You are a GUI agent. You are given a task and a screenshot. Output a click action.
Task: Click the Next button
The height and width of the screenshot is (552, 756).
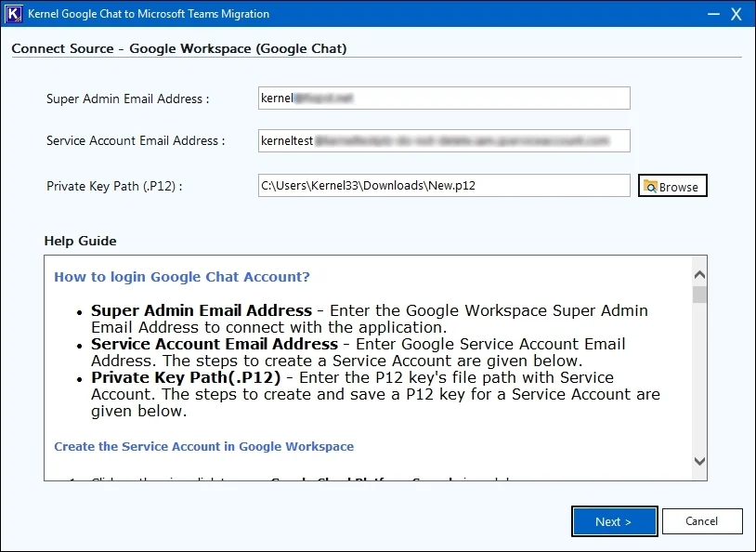(614, 521)
